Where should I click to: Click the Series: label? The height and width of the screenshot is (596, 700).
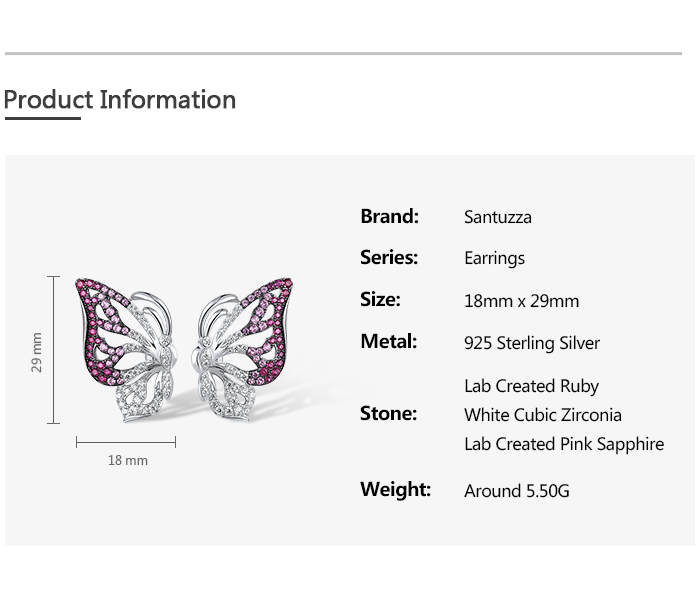(x=389, y=258)
